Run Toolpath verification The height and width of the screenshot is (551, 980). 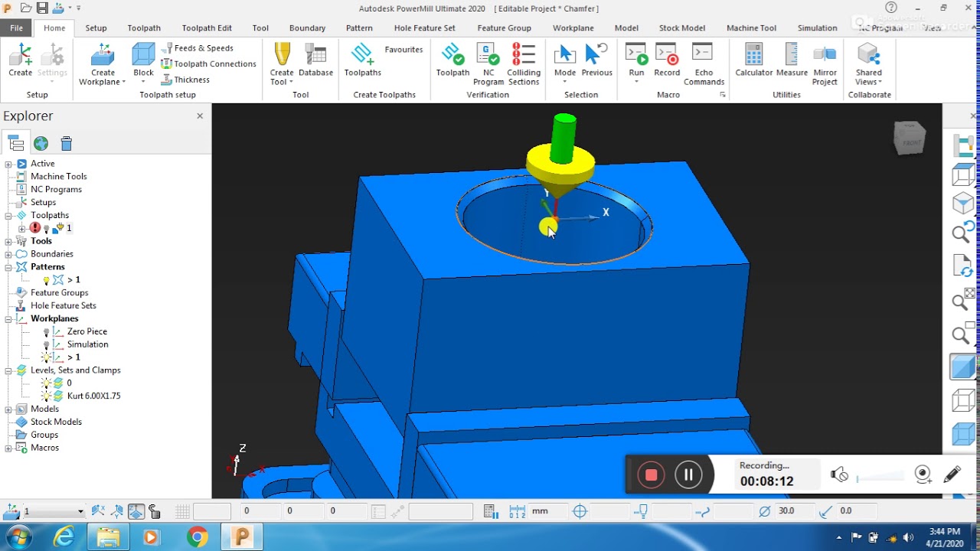tap(452, 60)
